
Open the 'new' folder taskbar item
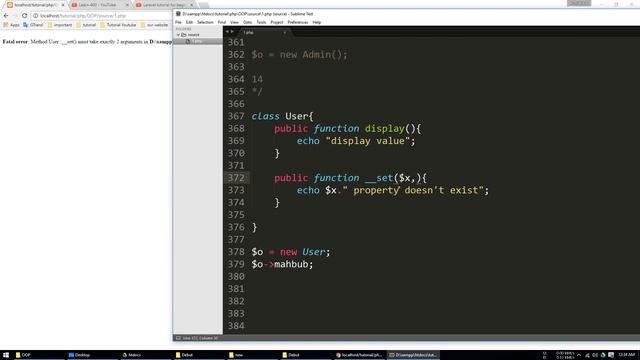click(x=252, y=355)
